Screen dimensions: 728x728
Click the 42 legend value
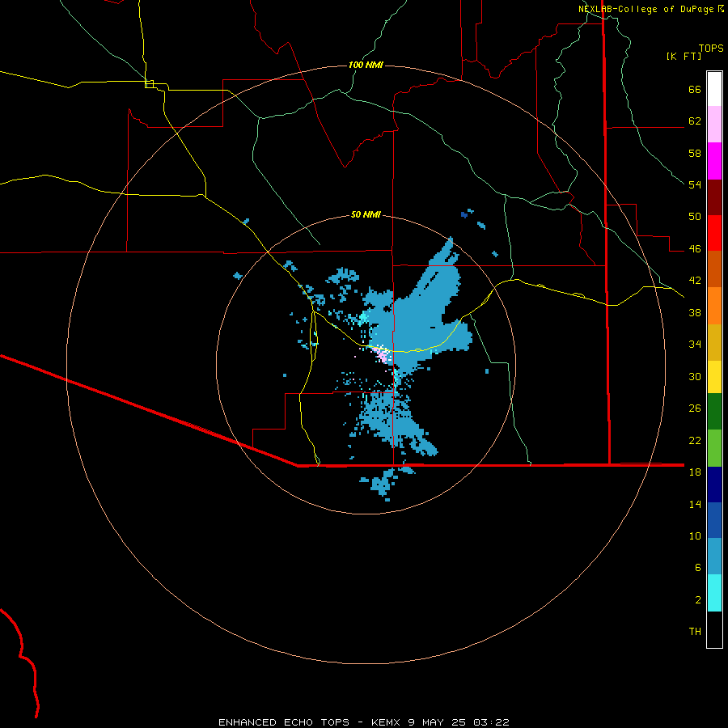pyautogui.click(x=695, y=281)
